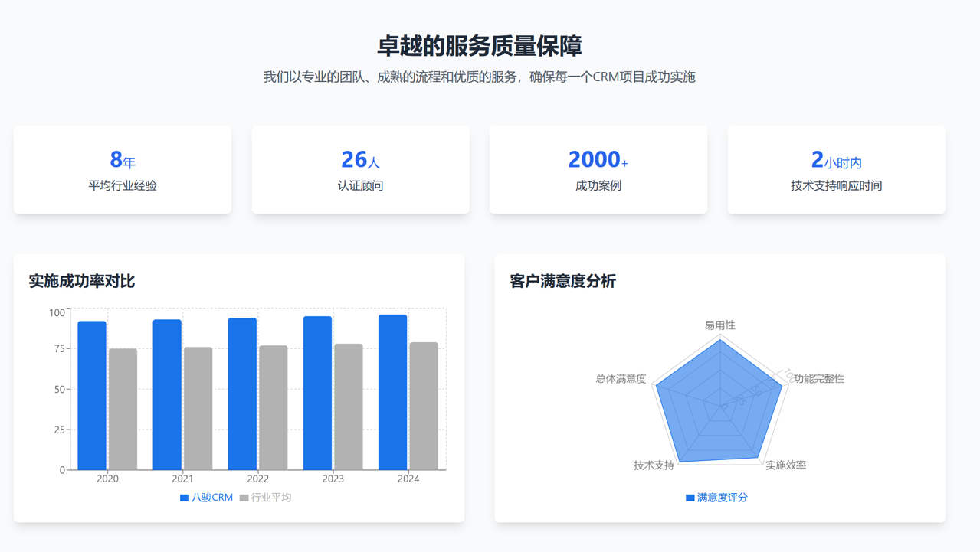Open the 2000+ 成功案例 card
Viewport: 980px width, 552px height.
click(x=598, y=170)
